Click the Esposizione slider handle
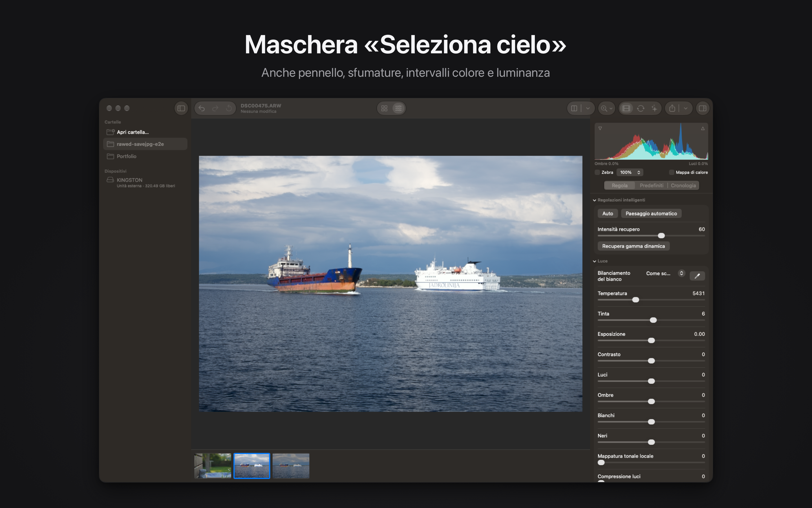The image size is (812, 508). coord(651,340)
